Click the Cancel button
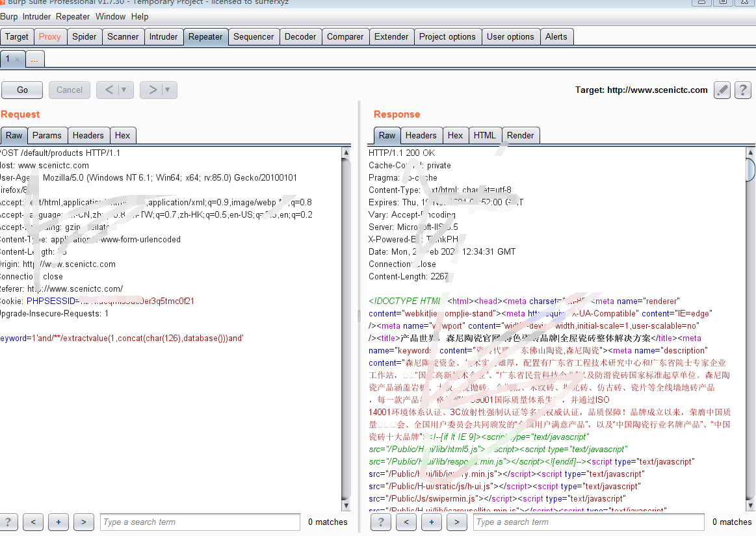 click(70, 90)
